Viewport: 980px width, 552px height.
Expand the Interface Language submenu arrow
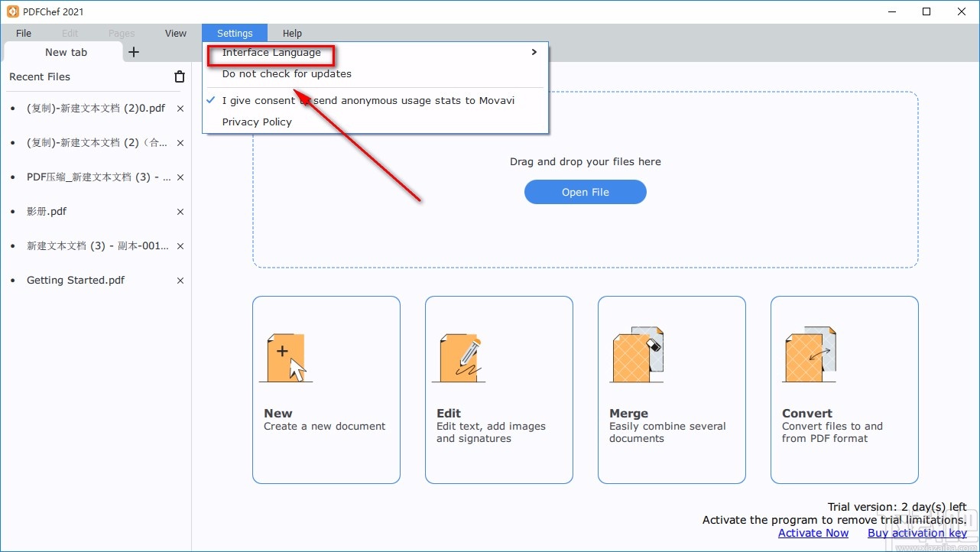534,52
